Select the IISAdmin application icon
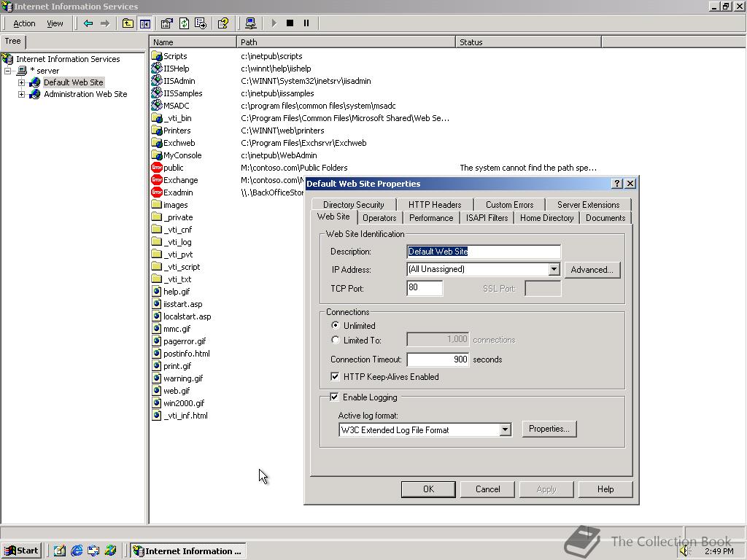 pos(157,81)
